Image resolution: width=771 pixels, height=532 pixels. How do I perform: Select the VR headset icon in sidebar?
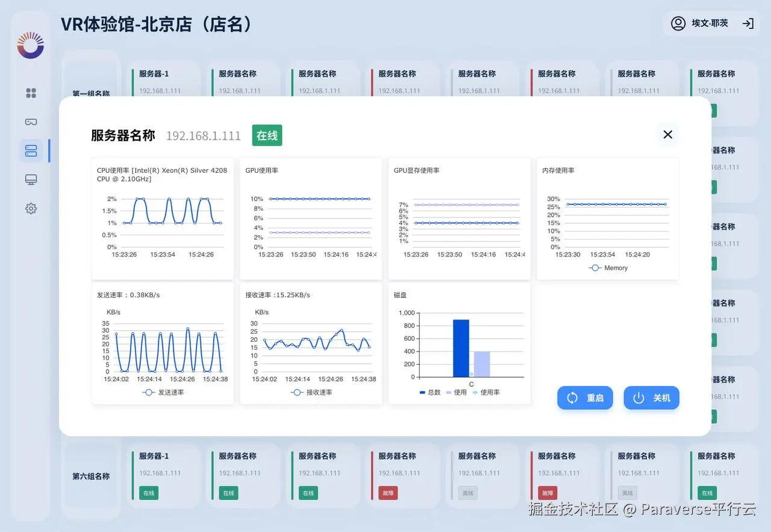point(31,121)
